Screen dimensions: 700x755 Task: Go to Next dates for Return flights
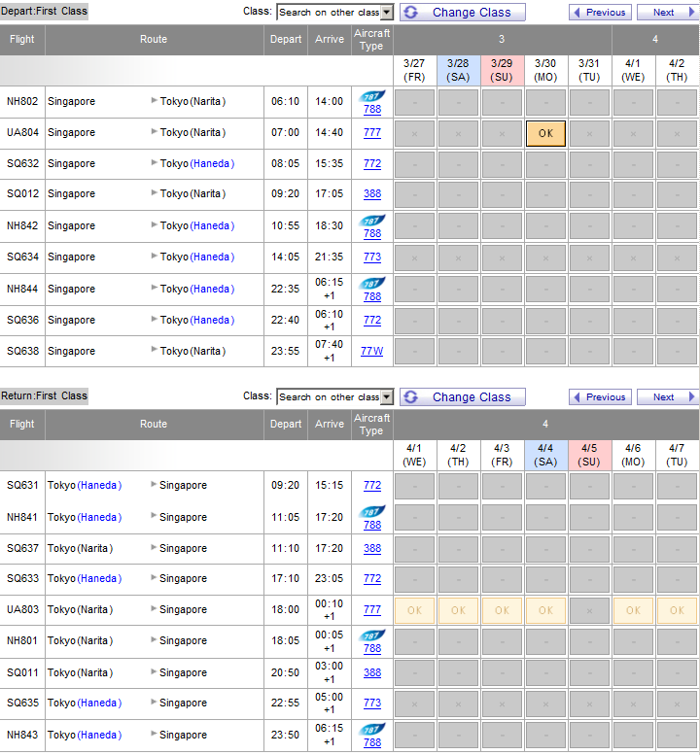[x=668, y=396]
